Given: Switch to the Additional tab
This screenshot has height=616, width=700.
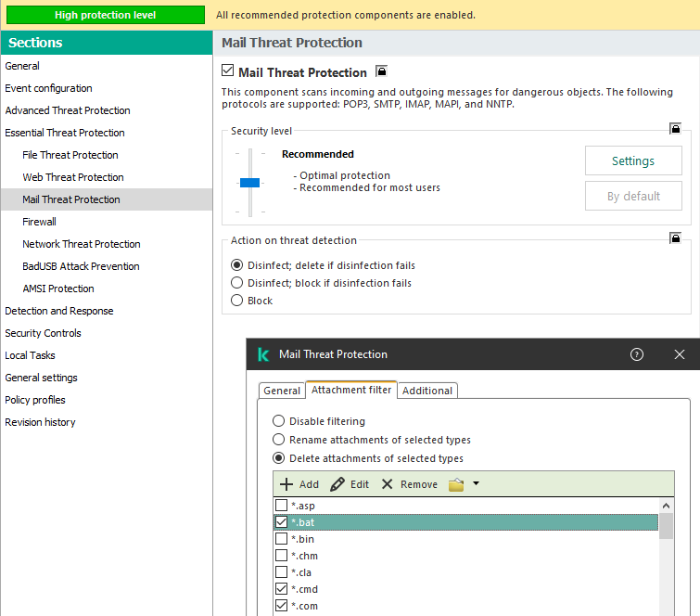Looking at the screenshot, I should 427,391.
